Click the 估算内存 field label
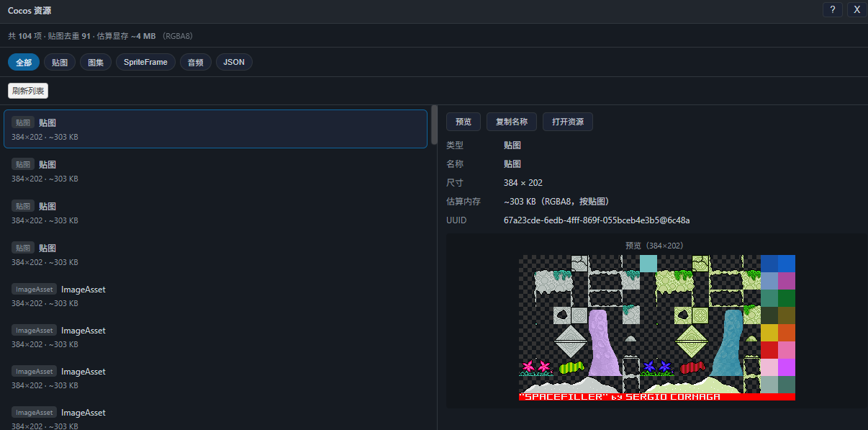This screenshot has width=868, height=430. tap(464, 202)
